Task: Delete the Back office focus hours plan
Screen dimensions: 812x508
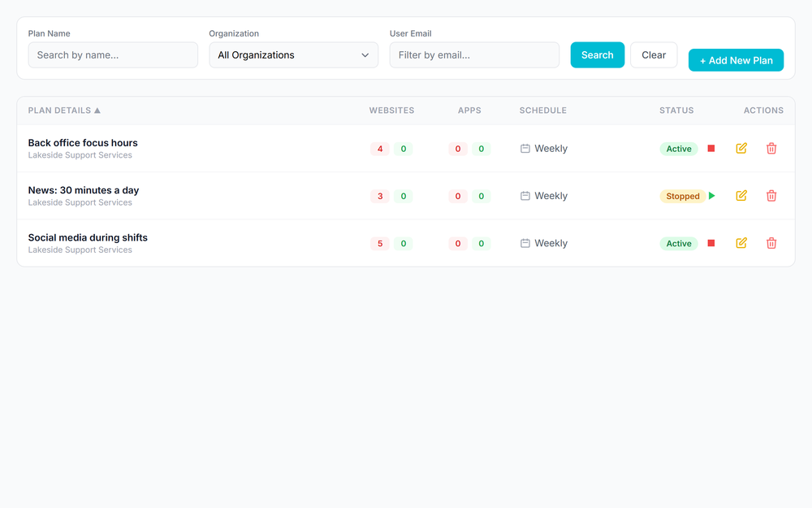Action: pos(771,148)
